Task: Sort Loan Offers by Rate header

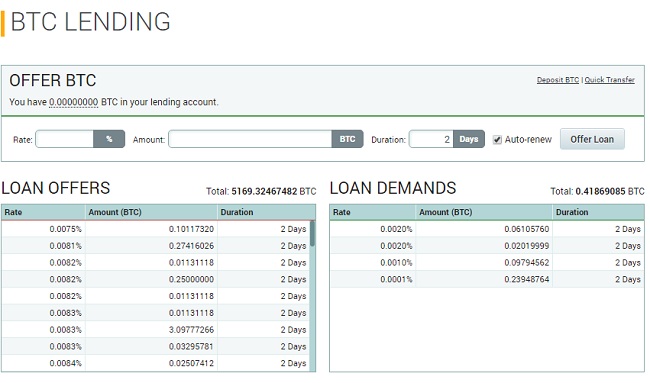Action: (43, 212)
